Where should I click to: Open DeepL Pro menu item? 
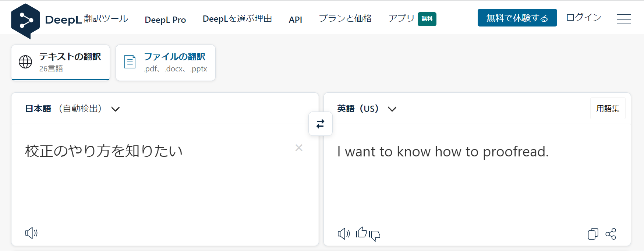pyautogui.click(x=165, y=20)
